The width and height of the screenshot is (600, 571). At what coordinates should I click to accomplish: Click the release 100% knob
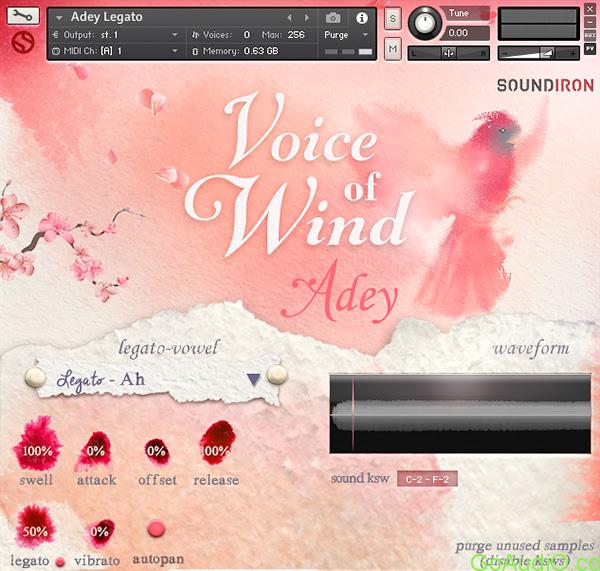(x=217, y=443)
